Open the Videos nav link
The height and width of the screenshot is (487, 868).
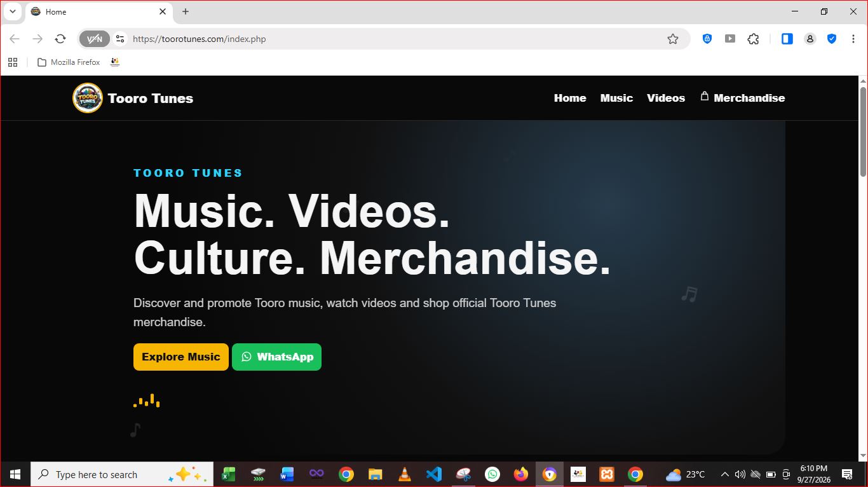coord(666,98)
